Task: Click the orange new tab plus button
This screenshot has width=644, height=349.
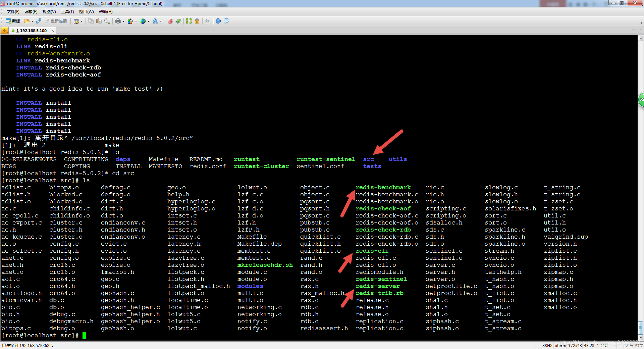Action: (5, 31)
